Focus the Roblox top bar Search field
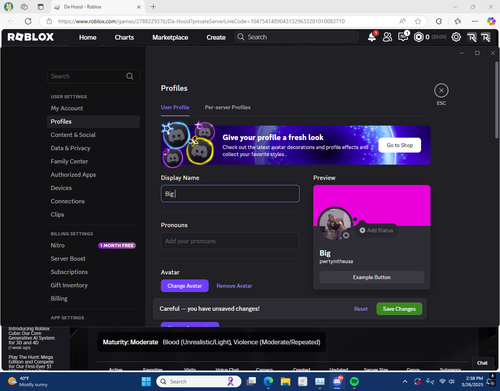 tap(297, 37)
